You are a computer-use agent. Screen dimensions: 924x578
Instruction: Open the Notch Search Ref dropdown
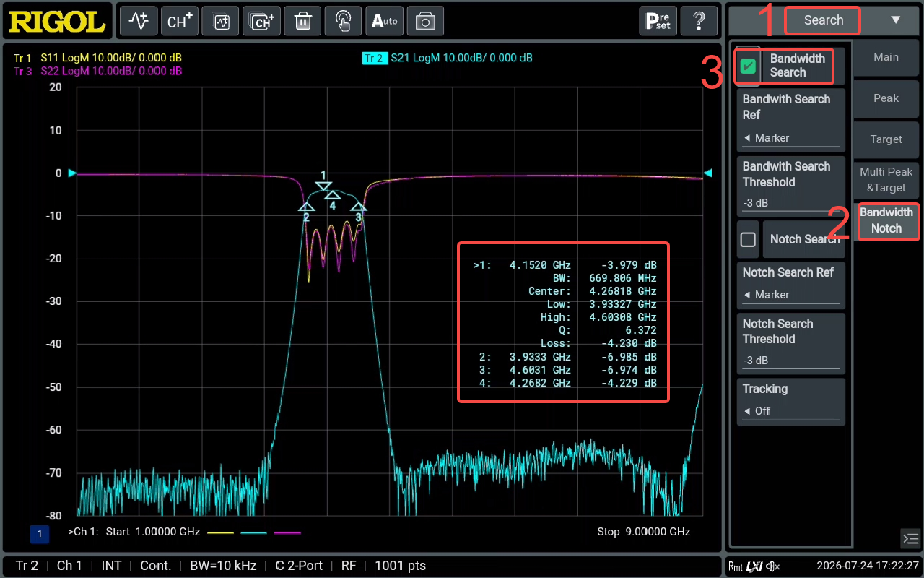pyautogui.click(x=791, y=284)
